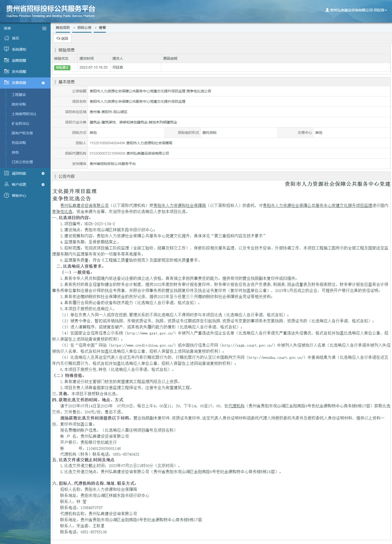This screenshot has height=544, width=392.
Task: Click the phone number 0851-85740432
Action: point(126,455)
